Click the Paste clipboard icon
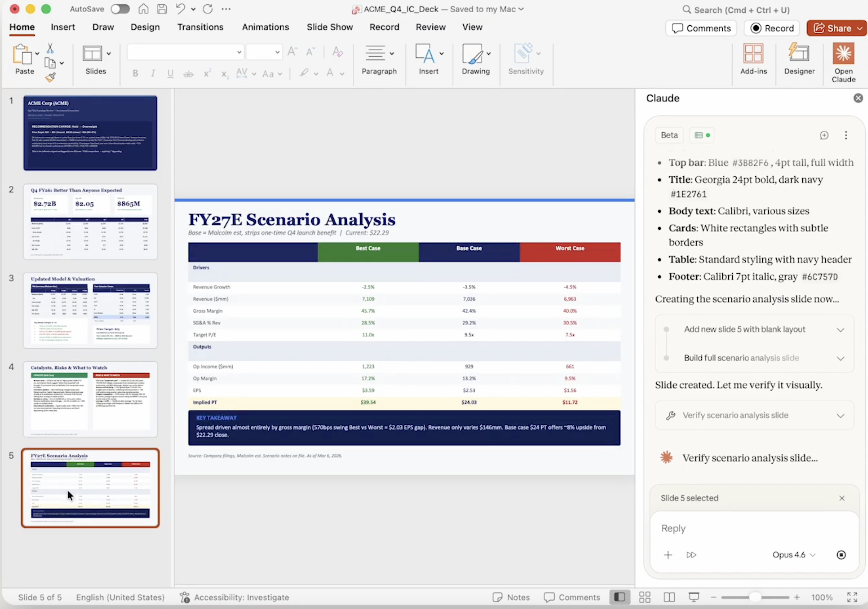 click(x=22, y=54)
